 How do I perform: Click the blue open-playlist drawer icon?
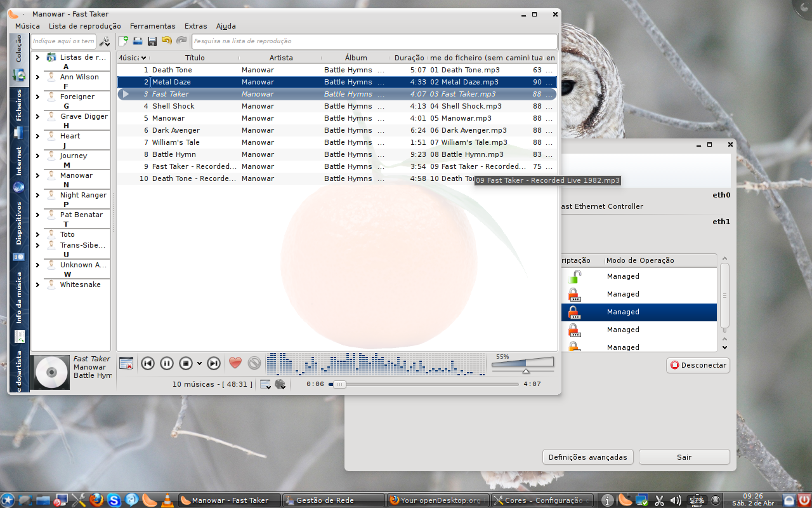[138, 41]
